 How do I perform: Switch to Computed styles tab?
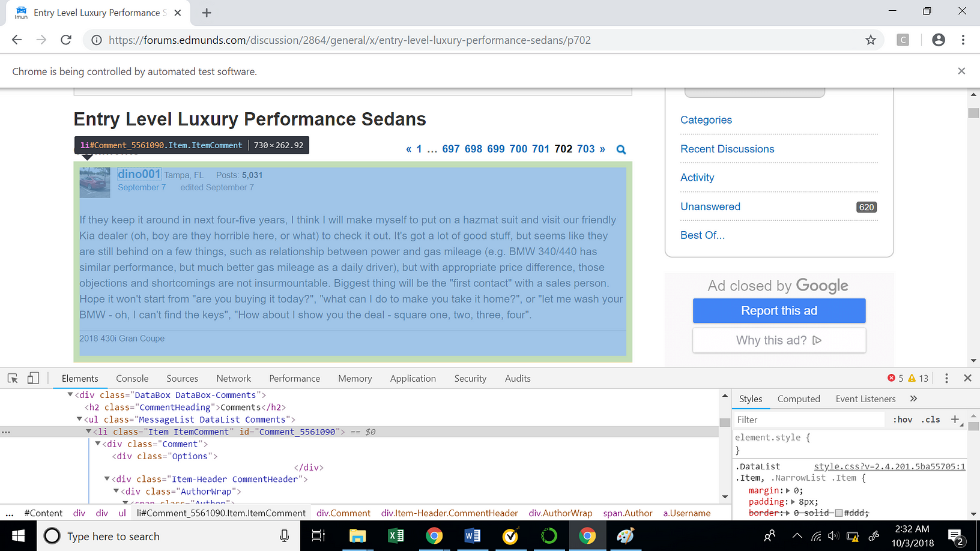tap(798, 399)
